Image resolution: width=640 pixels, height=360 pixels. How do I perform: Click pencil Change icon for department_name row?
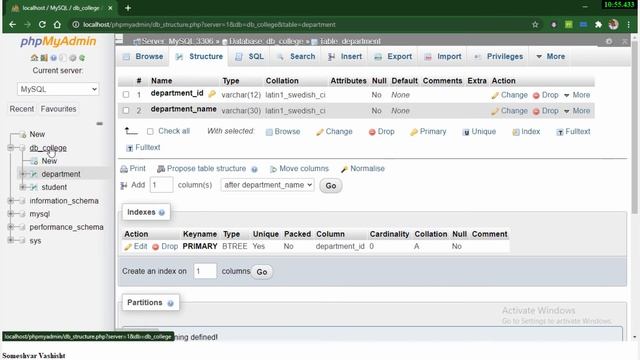495,111
